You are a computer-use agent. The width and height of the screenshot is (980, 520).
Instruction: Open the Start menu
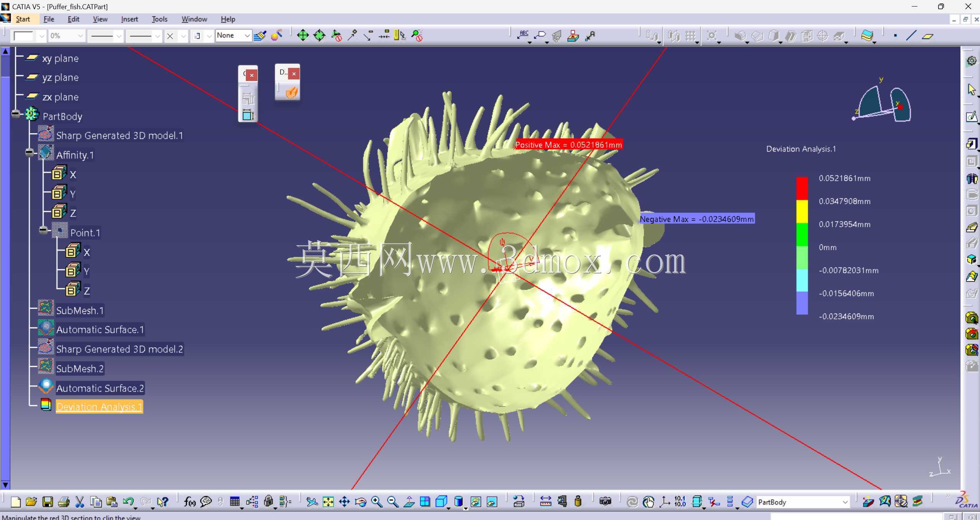[23, 19]
